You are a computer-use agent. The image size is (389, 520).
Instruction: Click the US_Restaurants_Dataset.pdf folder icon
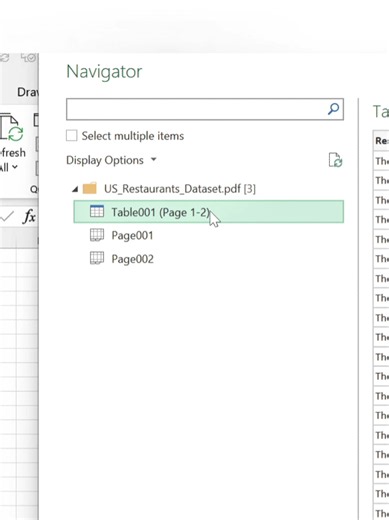[90, 188]
